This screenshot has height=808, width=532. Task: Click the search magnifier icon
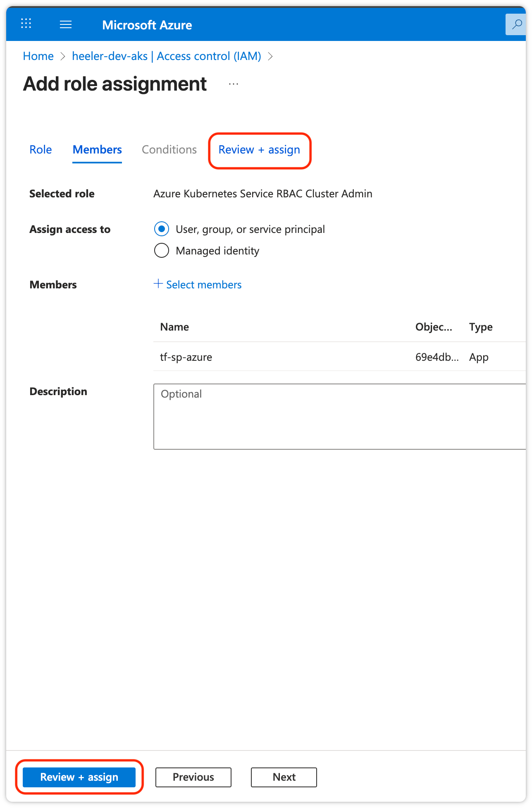pyautogui.click(x=516, y=25)
